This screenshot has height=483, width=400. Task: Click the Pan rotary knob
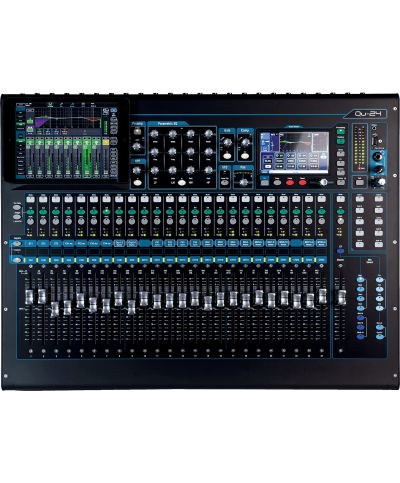coord(244,182)
